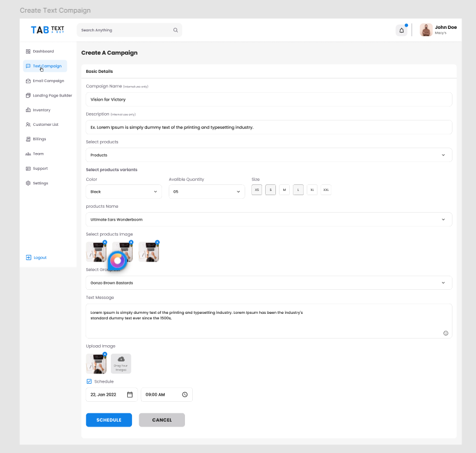Remove the second product image
The height and width of the screenshot is (453, 476).
coord(131,242)
